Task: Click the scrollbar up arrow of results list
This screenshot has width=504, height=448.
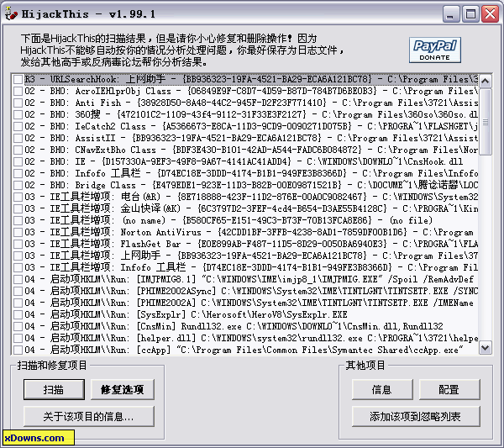Action: pyautogui.click(x=485, y=81)
